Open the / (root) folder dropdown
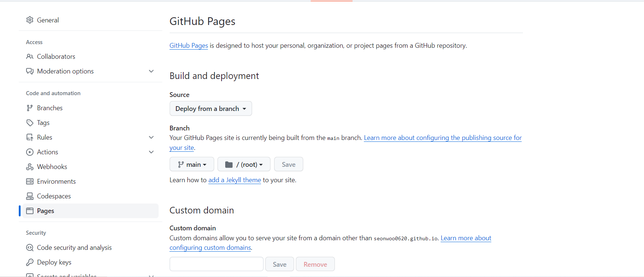Image resolution: width=644 pixels, height=277 pixels. (244, 164)
